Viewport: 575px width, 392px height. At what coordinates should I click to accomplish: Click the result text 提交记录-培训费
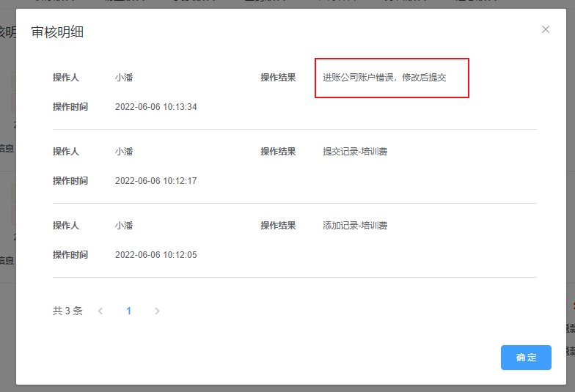pyautogui.click(x=355, y=152)
